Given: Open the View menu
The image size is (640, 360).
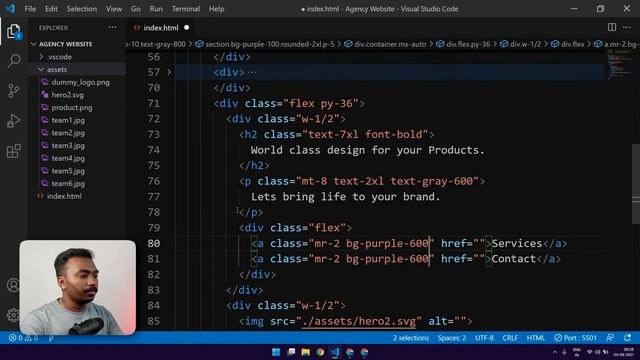Looking at the screenshot, I should (x=113, y=9).
